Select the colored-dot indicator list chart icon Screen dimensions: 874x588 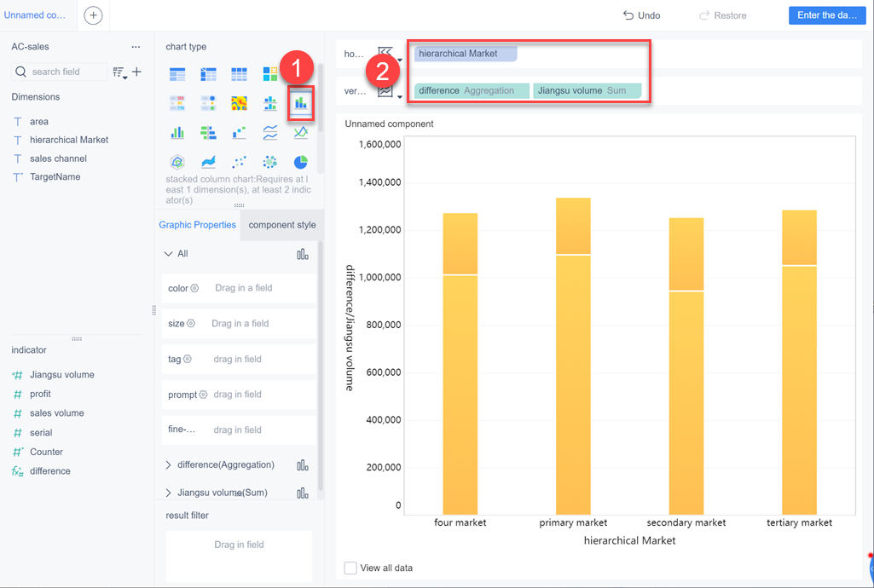[208, 103]
